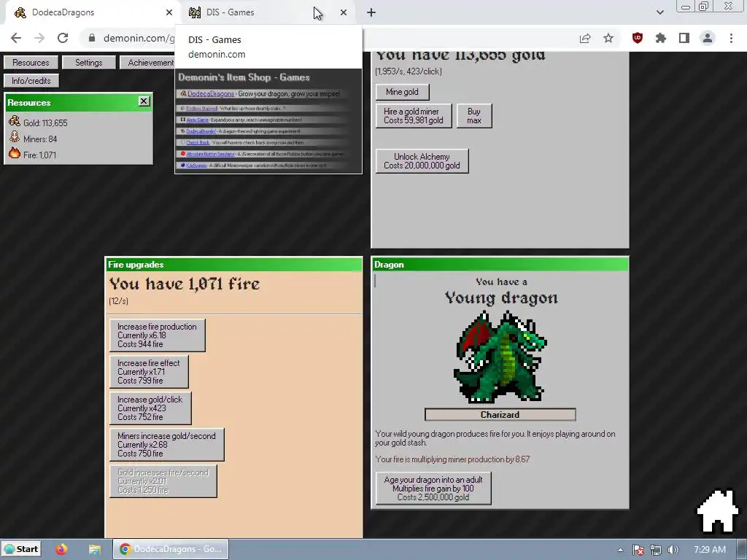
Task: Buy Increase fire effect upgrade
Action: click(x=149, y=371)
